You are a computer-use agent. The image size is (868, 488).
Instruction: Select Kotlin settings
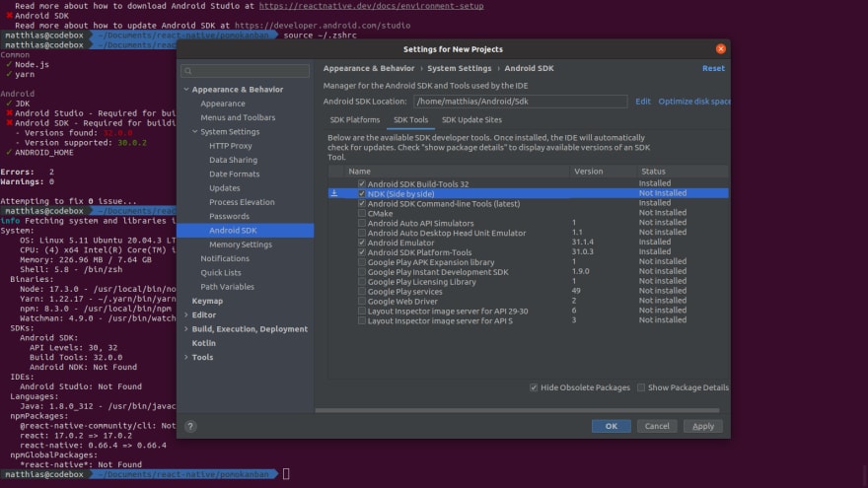[x=204, y=343]
